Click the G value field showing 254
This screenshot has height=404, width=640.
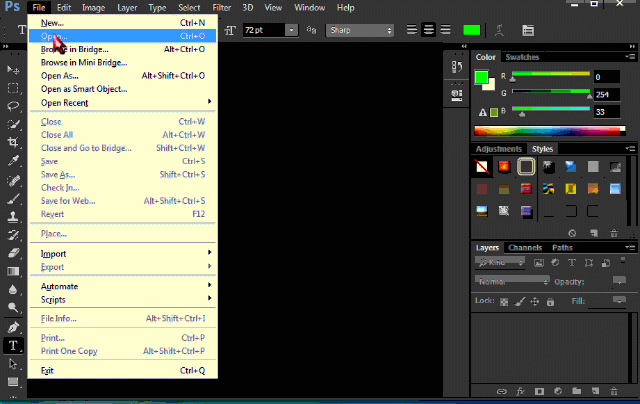coord(607,95)
